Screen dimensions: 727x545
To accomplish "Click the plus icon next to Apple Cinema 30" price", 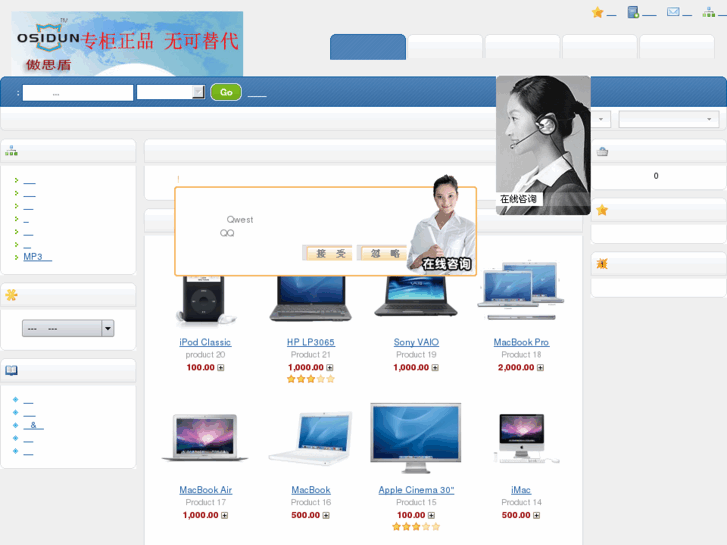I will pyautogui.click(x=431, y=515).
